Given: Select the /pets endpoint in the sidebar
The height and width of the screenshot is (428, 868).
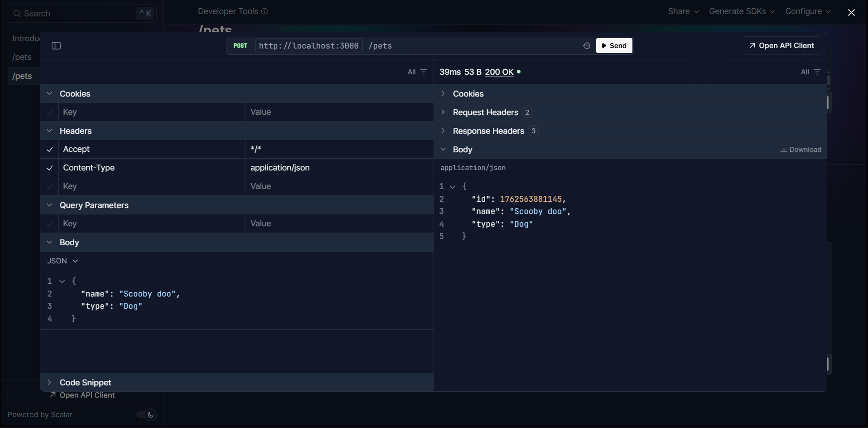Looking at the screenshot, I should tap(22, 76).
